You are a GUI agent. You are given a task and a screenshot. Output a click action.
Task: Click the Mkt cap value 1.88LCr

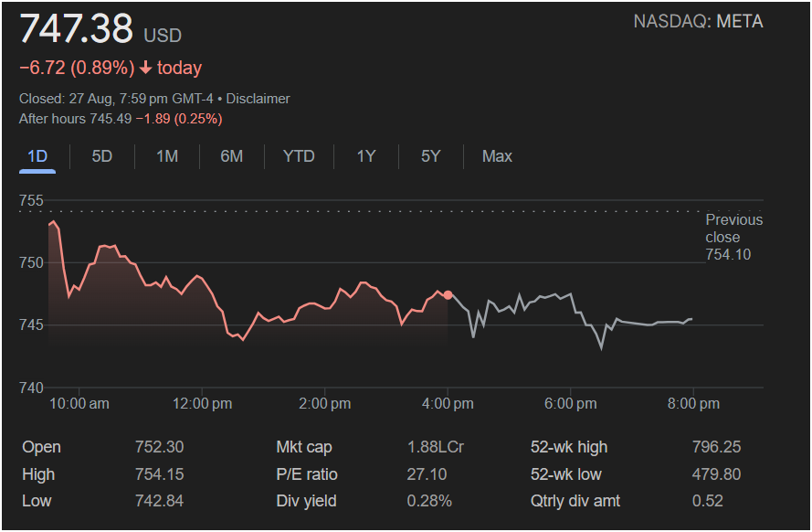pos(435,447)
